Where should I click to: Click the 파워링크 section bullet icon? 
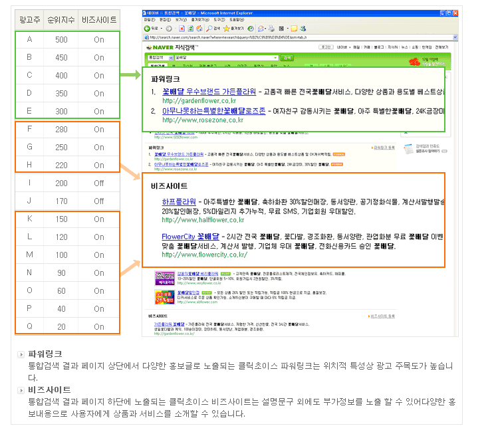tap(21, 354)
